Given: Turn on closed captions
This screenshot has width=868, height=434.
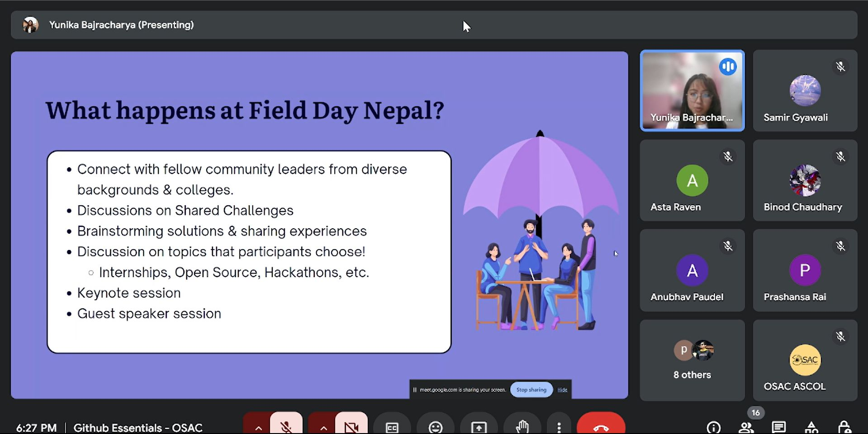Looking at the screenshot, I should [x=392, y=426].
